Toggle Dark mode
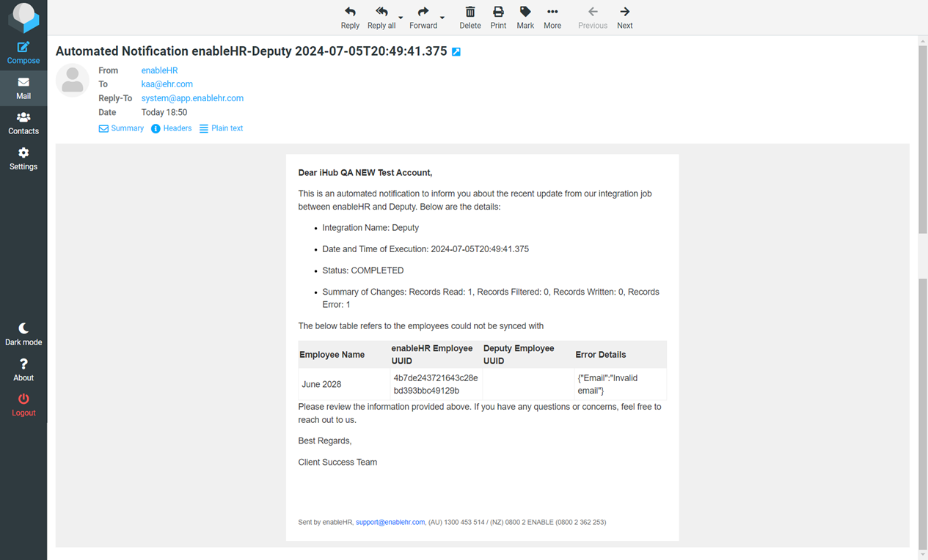928x560 pixels. (x=23, y=334)
